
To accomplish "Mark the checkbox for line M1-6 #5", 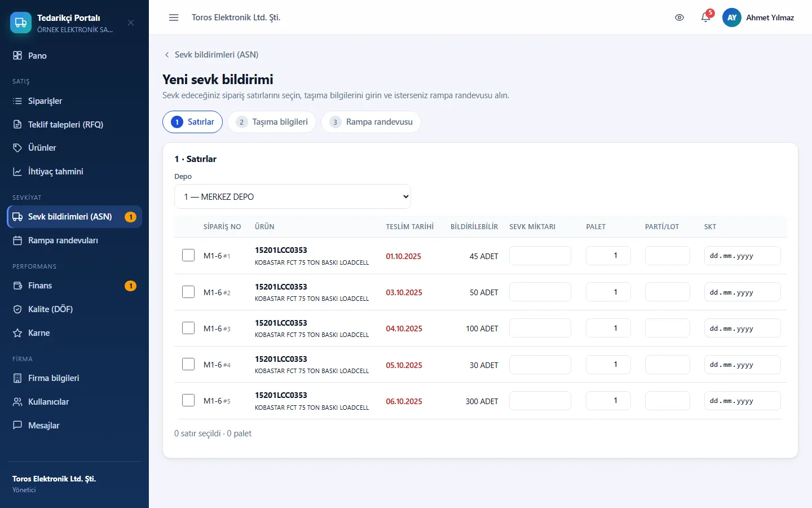I will click(188, 400).
